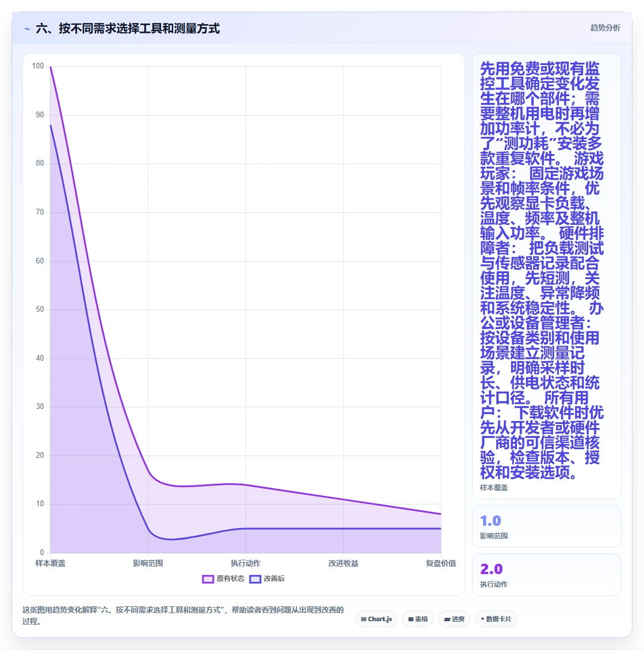
Task: Click the 数据卡片 sparkle icon
Action: tap(482, 619)
